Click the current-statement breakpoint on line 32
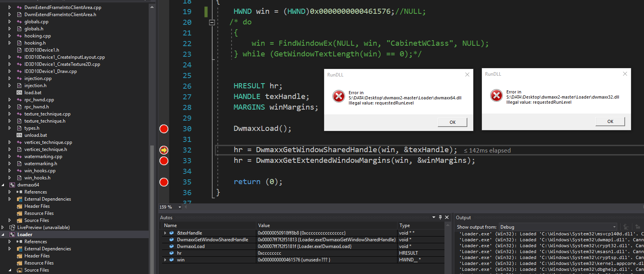 [x=164, y=150]
